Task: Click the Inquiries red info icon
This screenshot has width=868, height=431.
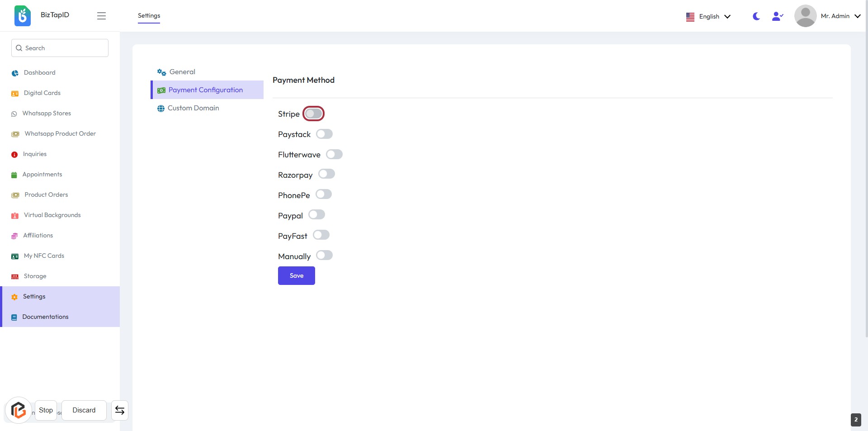Action: pos(14,155)
